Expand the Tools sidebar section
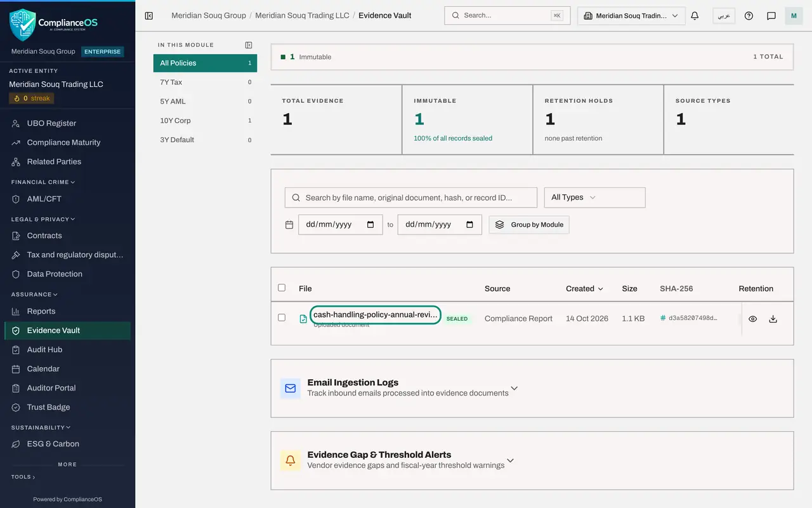 click(23, 477)
